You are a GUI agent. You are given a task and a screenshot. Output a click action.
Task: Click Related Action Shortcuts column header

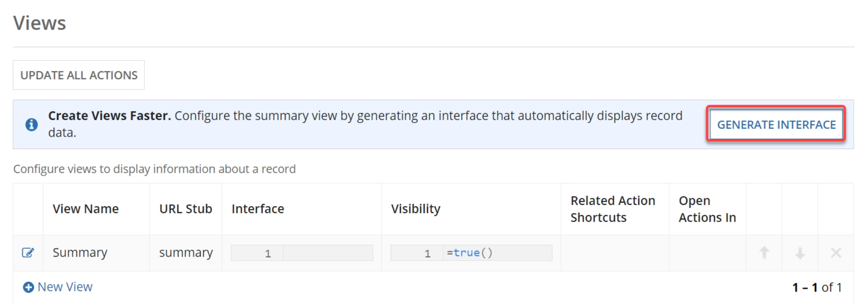pyautogui.click(x=613, y=209)
